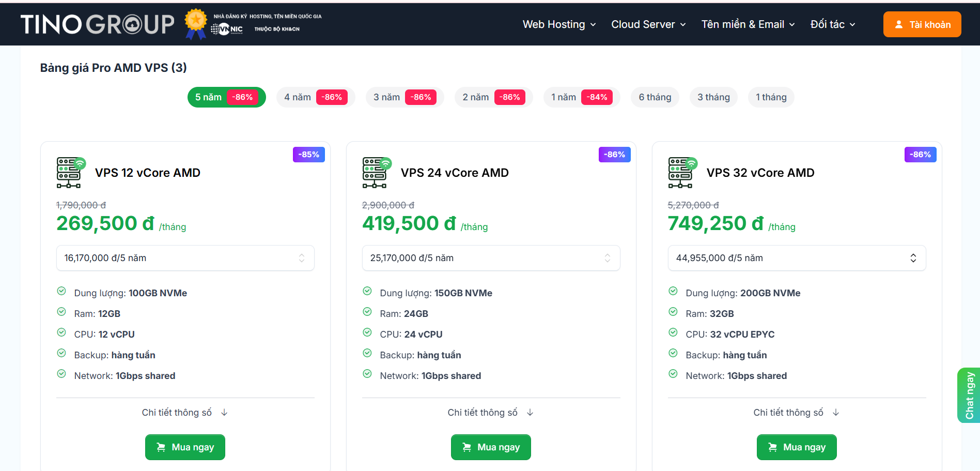980x471 pixels.
Task: Click the VNNIC registrar badge icon
Action: point(227,29)
